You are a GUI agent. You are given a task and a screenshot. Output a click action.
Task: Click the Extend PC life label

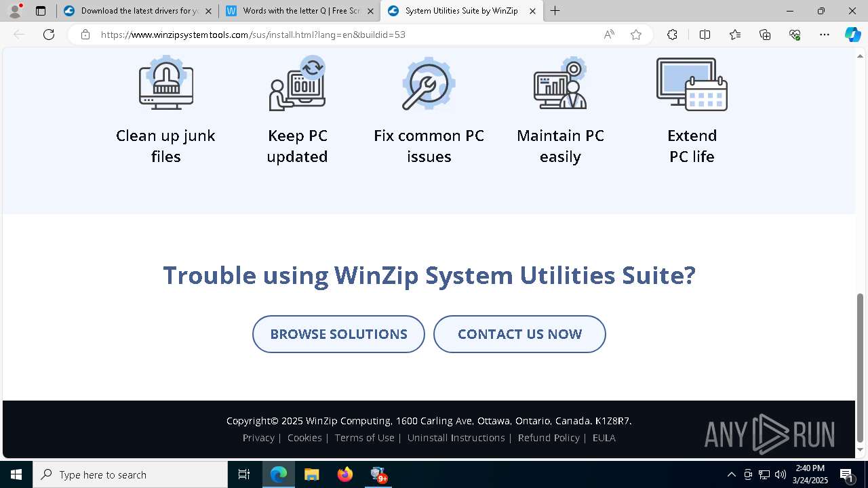(x=692, y=146)
